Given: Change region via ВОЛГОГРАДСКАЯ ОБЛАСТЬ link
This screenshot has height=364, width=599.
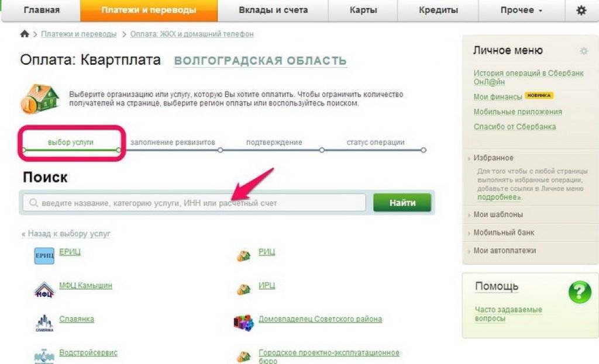Looking at the screenshot, I should 260,61.
